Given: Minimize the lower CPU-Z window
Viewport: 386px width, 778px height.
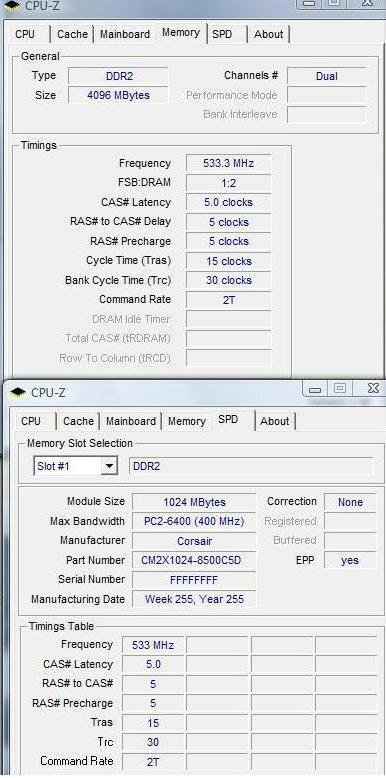Looking at the screenshot, I should [x=315, y=389].
